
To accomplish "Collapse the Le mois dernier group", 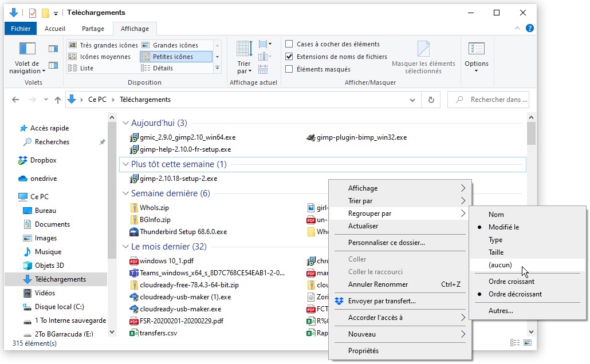I will coord(125,247).
